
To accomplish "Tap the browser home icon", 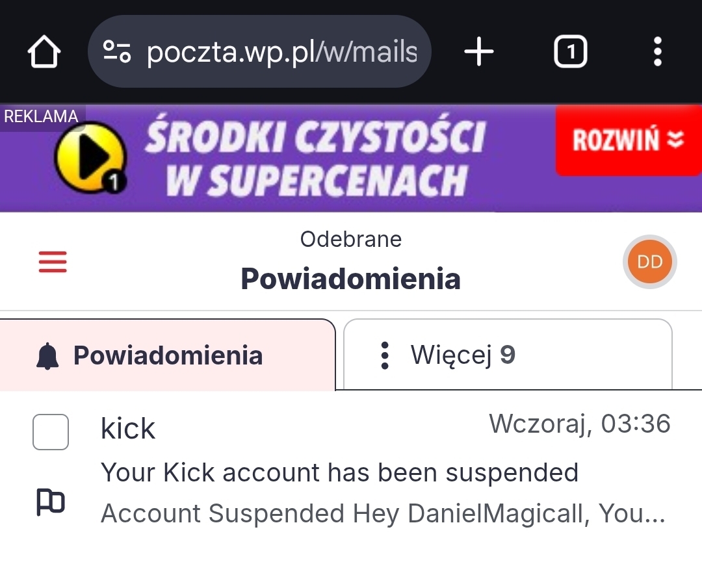I will coord(44,52).
